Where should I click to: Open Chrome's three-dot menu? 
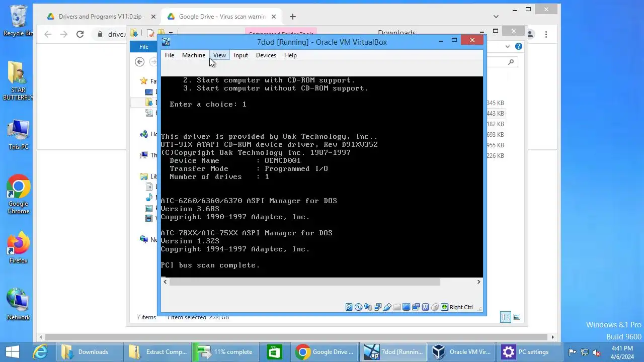pyautogui.click(x=546, y=34)
